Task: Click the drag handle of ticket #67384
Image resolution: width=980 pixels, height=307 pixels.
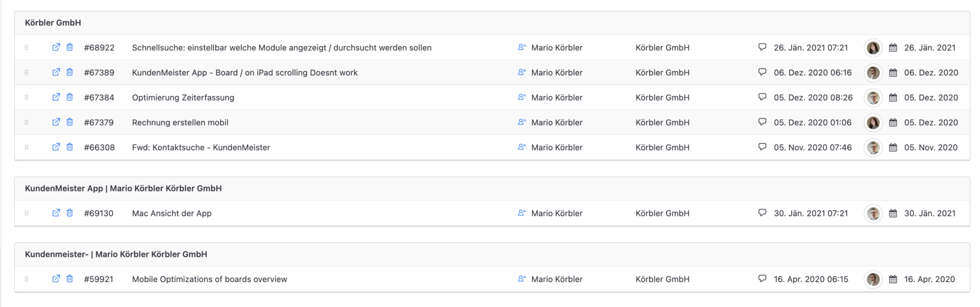Action: pos(27,97)
